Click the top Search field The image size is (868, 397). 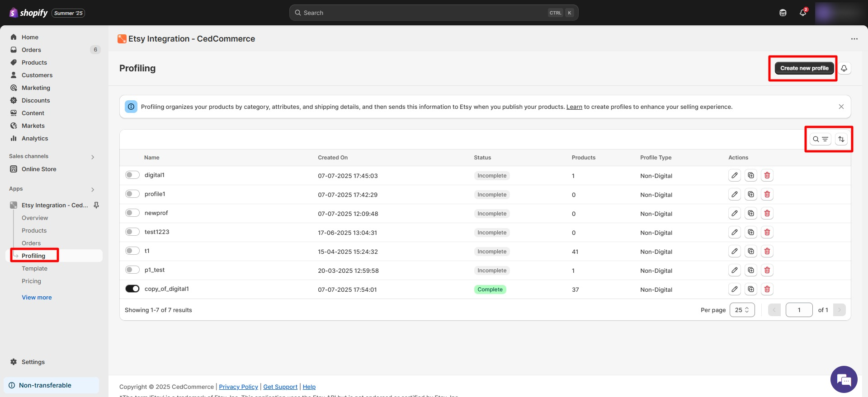[x=434, y=13]
